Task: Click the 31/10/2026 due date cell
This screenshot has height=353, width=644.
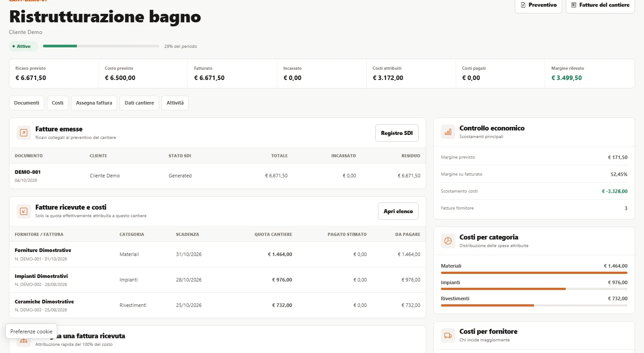Action: (189, 254)
